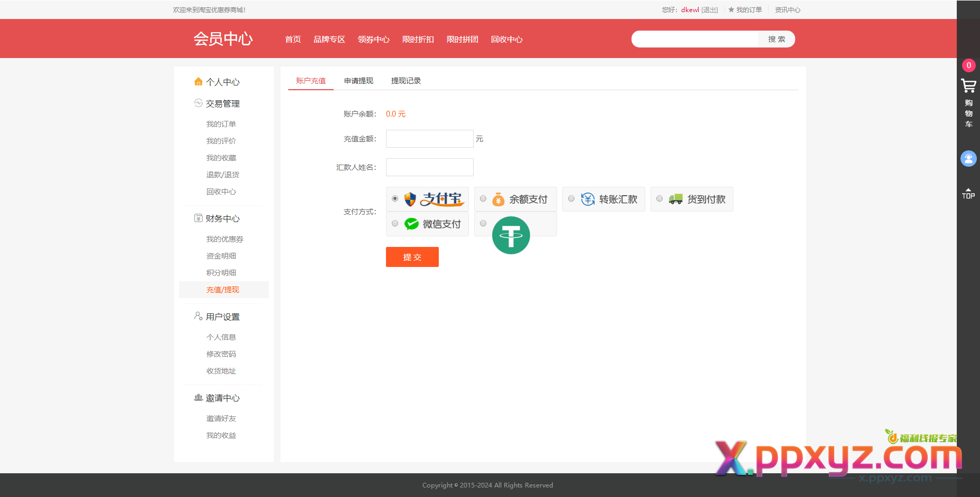
Task: Click the 退出 logout link
Action: (x=710, y=9)
